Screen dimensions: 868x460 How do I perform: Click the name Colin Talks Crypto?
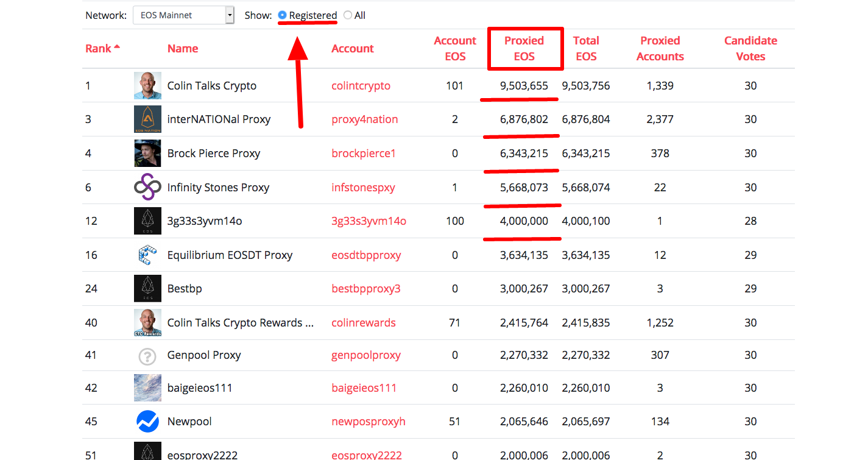coord(212,86)
